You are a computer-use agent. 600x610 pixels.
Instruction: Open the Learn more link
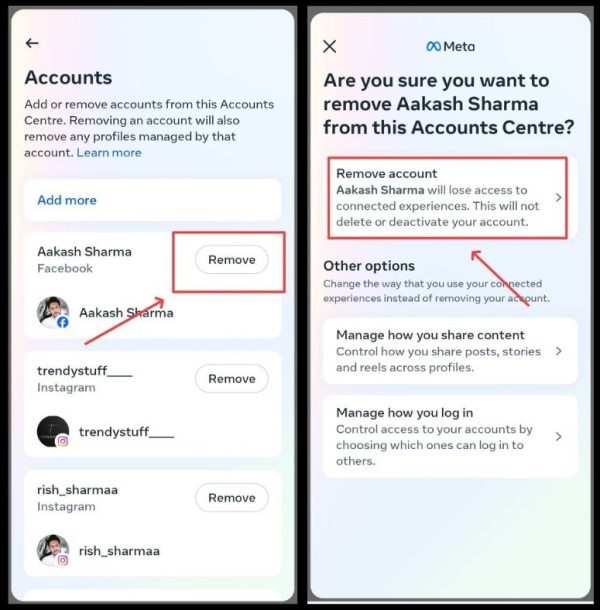[x=109, y=152]
